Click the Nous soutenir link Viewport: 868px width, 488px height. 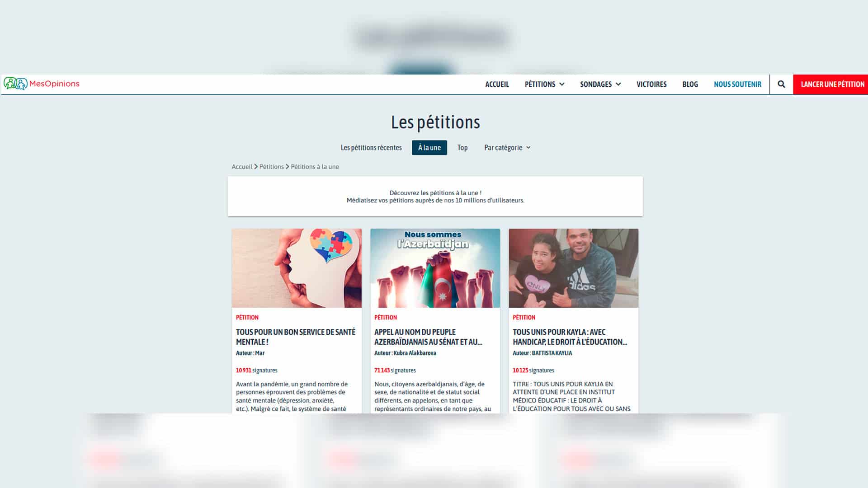click(x=737, y=84)
